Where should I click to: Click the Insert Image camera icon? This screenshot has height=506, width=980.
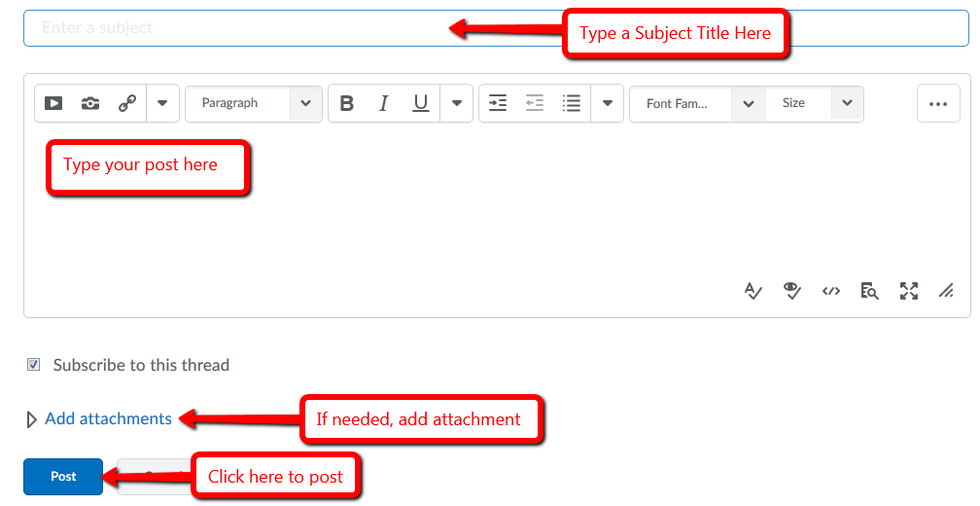point(90,103)
